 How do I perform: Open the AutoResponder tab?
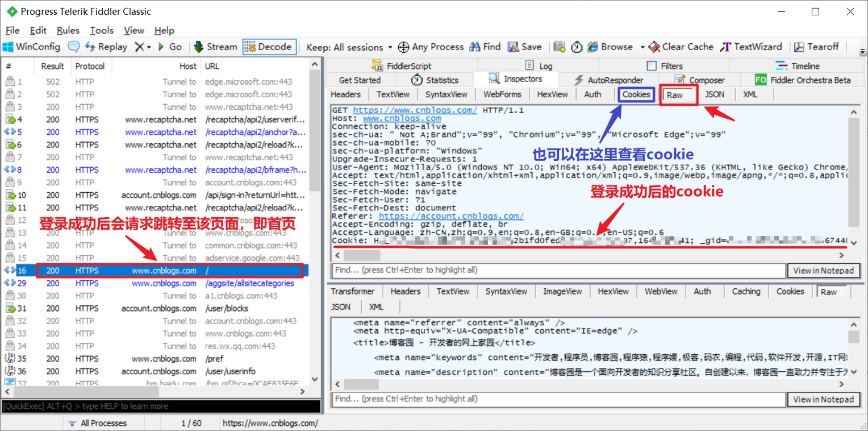[x=608, y=80]
